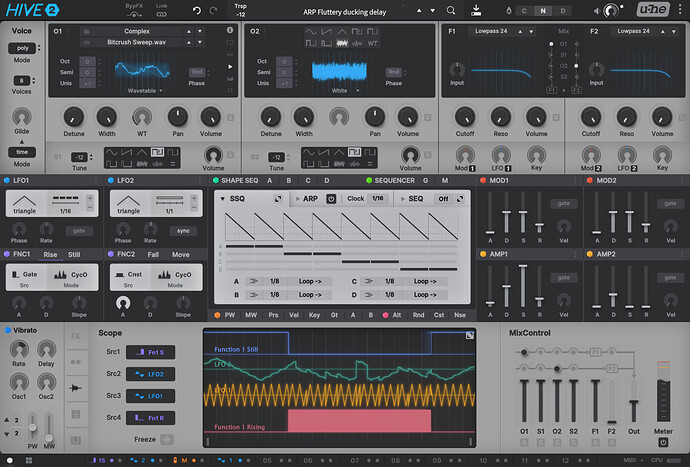Select the sine waveform icon for O2
Screen dimensions: 690x467
(x=311, y=32)
